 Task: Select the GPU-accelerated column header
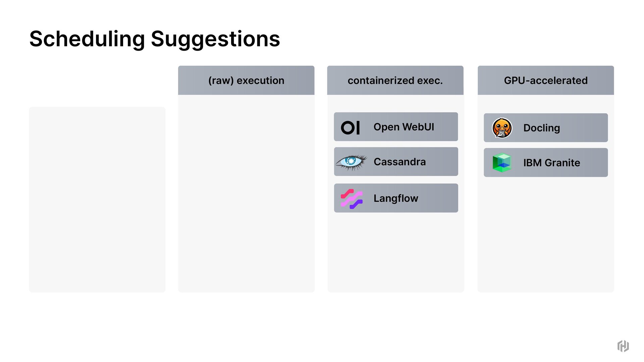pyautogui.click(x=546, y=80)
